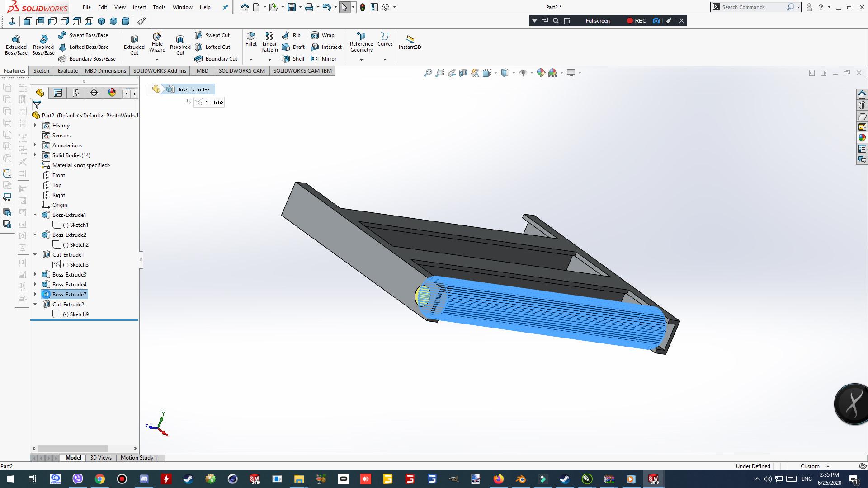Viewport: 868px width, 488px height.
Task: Open the Insert menu
Action: point(139,7)
